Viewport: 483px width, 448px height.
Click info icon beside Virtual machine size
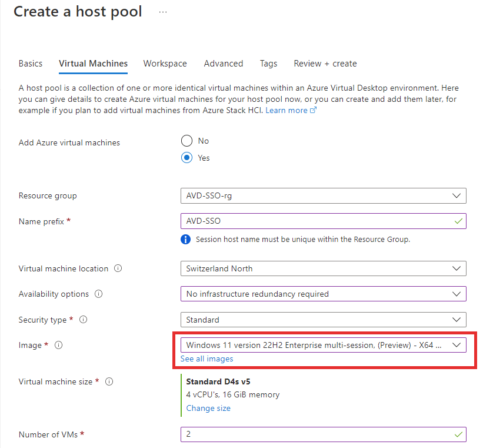point(109,381)
